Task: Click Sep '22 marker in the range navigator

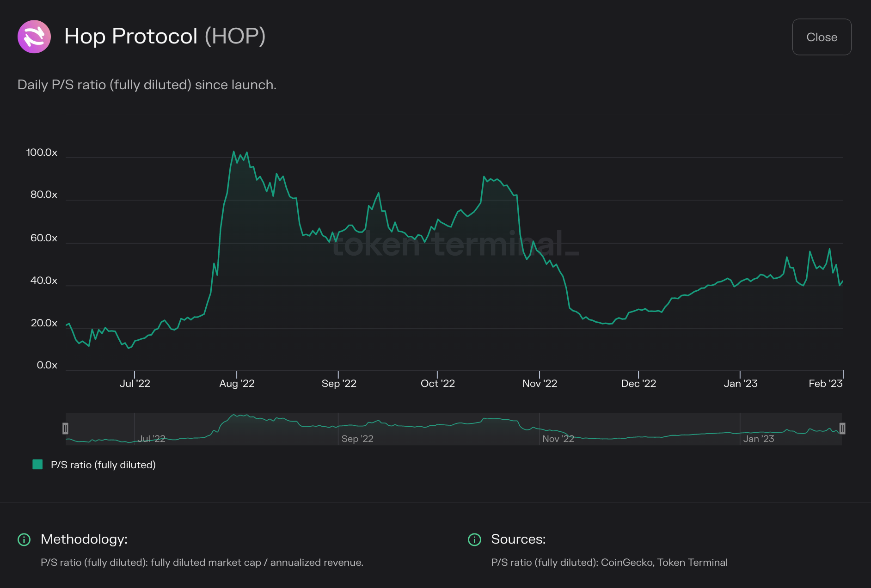Action: click(x=357, y=439)
